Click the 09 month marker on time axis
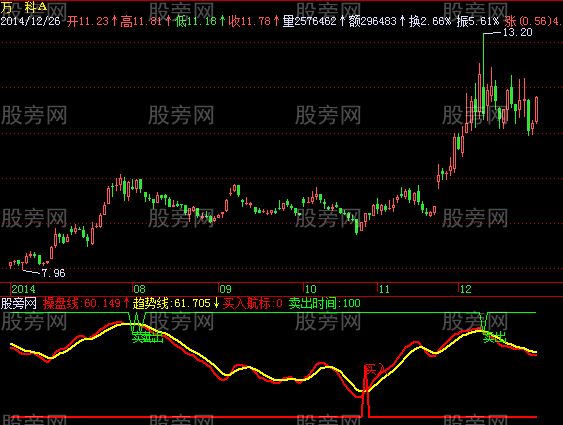Screen dimensions: 563x425 pyautogui.click(x=225, y=289)
